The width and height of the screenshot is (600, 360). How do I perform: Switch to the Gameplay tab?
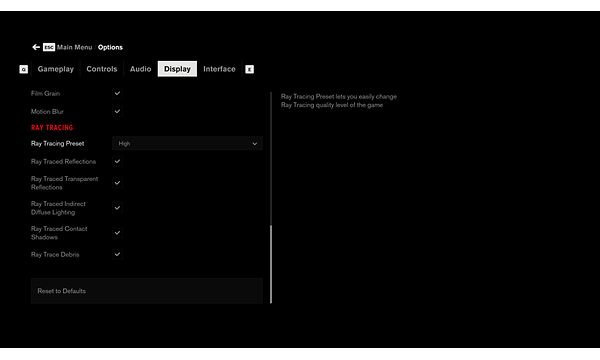pyautogui.click(x=55, y=69)
